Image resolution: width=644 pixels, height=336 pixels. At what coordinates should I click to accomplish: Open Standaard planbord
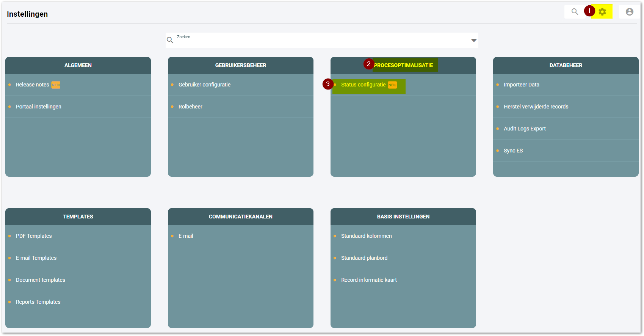(364, 258)
